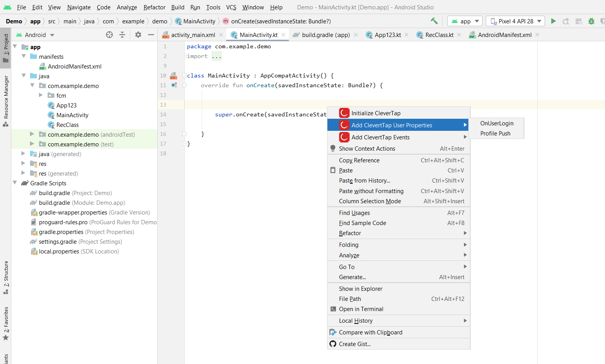Select Find Usages in context menu

(x=399, y=213)
